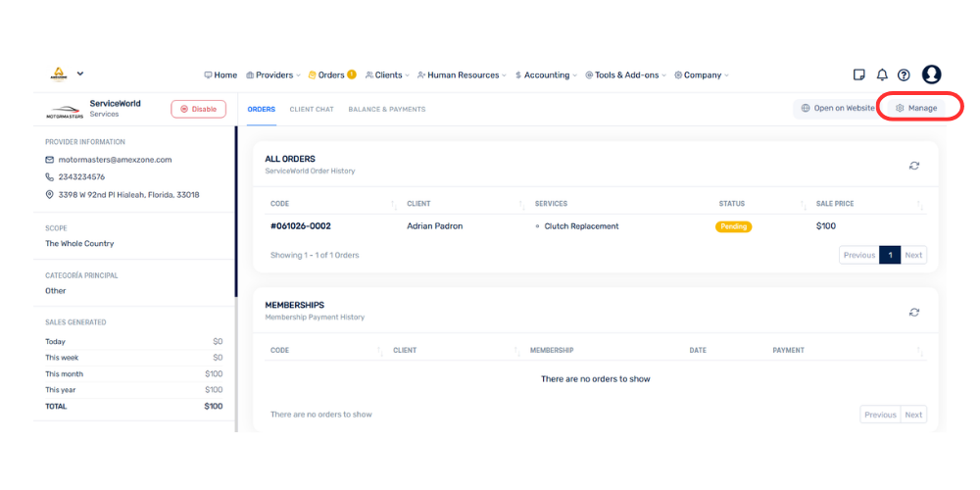This screenshot has width=980, height=490.
Task: Click 'Showing 1 - 1 of 1 Orders' text
Action: pos(315,255)
